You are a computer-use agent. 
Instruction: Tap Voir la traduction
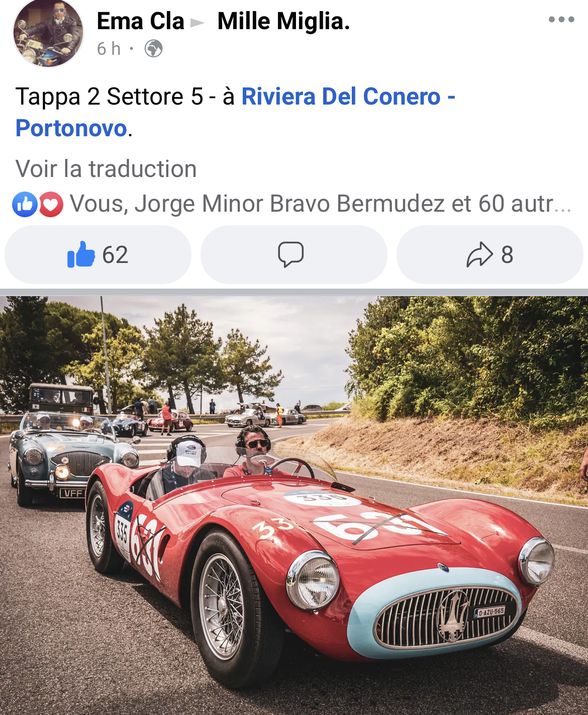tap(106, 169)
